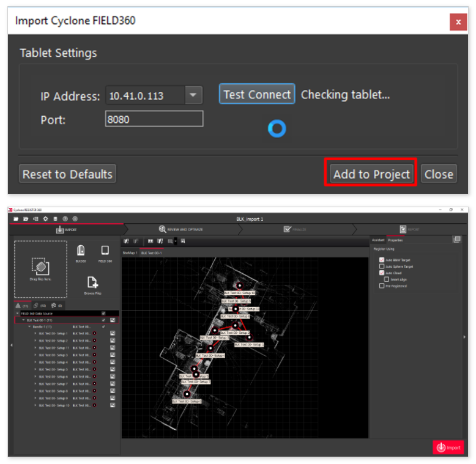Switch to the SiteMap 1 tab
The width and height of the screenshot is (476, 464).
(130, 252)
